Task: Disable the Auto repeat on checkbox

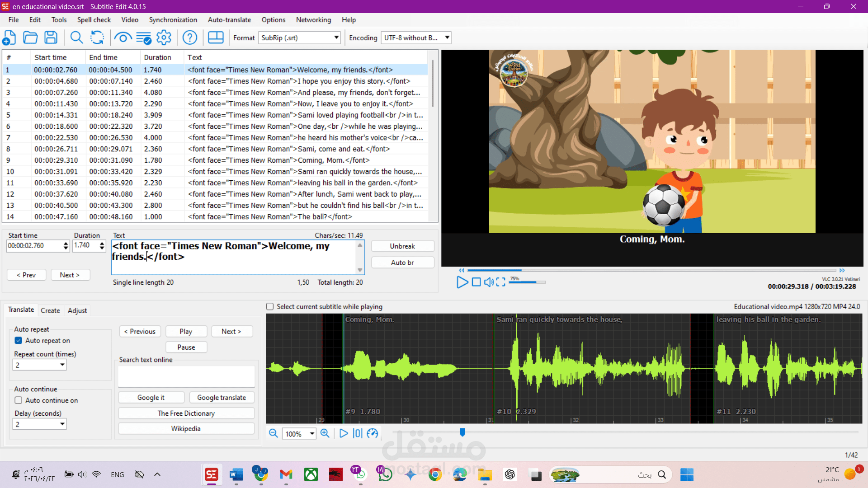Action: (x=19, y=341)
